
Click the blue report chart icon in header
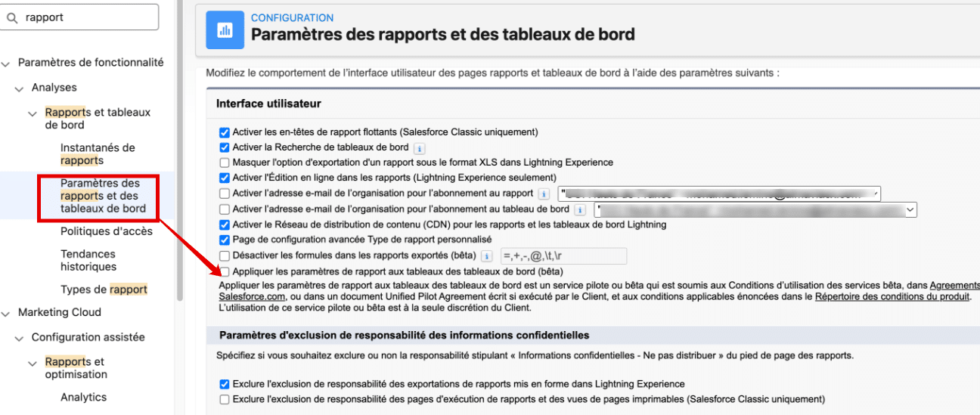(225, 30)
